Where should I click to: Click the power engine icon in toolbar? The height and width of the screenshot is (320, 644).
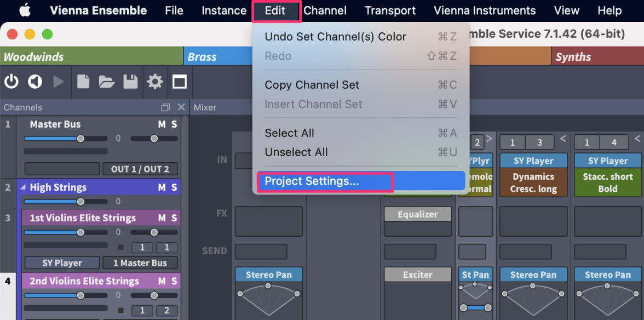[11, 82]
